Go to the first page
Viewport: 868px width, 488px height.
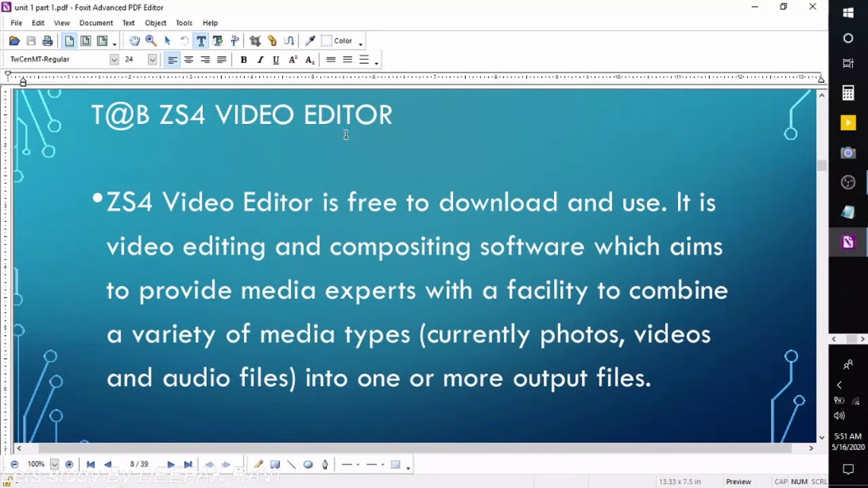tap(91, 464)
